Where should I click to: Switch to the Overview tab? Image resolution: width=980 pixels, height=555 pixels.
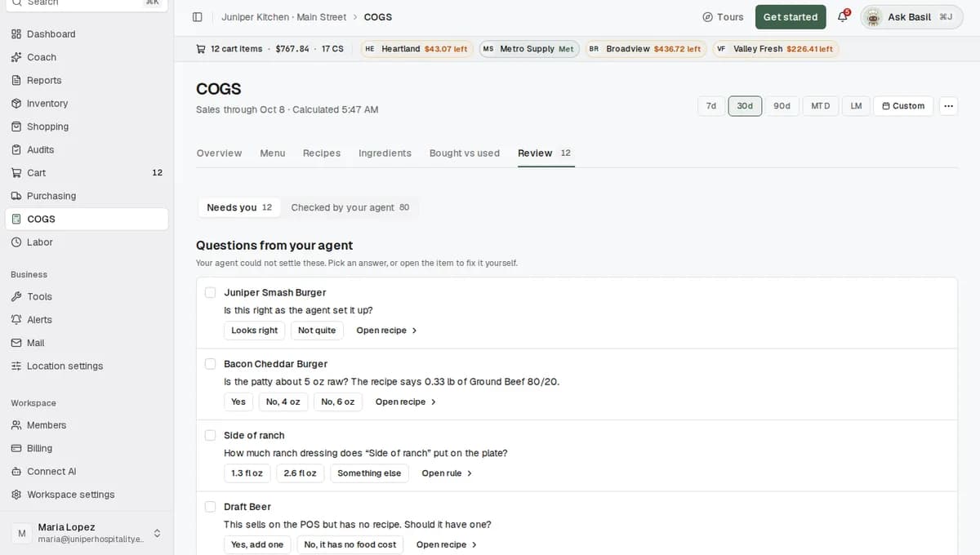219,153
